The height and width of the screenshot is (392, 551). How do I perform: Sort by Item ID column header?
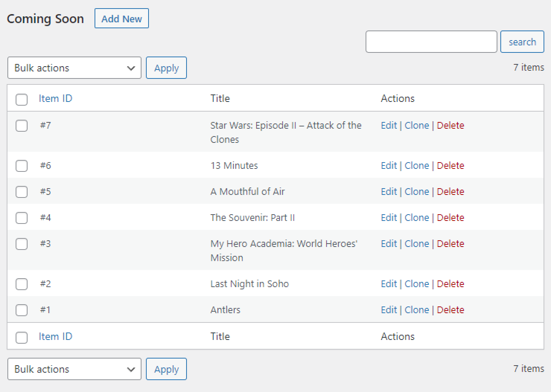click(x=55, y=99)
